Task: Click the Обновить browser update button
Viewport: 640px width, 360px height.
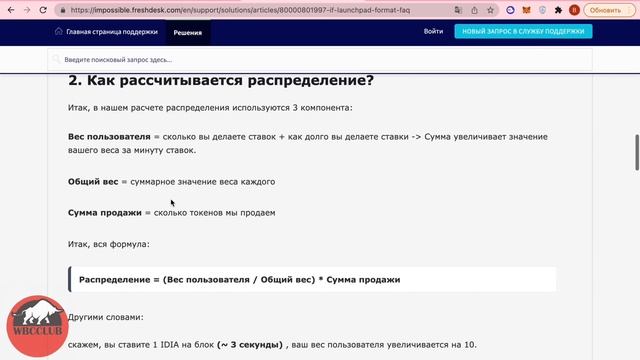Action: tap(609, 10)
